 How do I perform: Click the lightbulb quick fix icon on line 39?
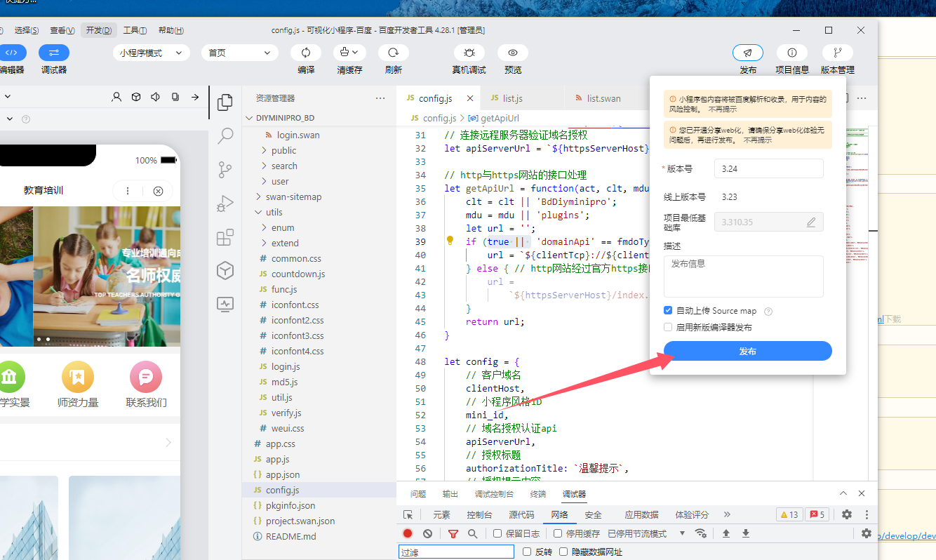[450, 241]
